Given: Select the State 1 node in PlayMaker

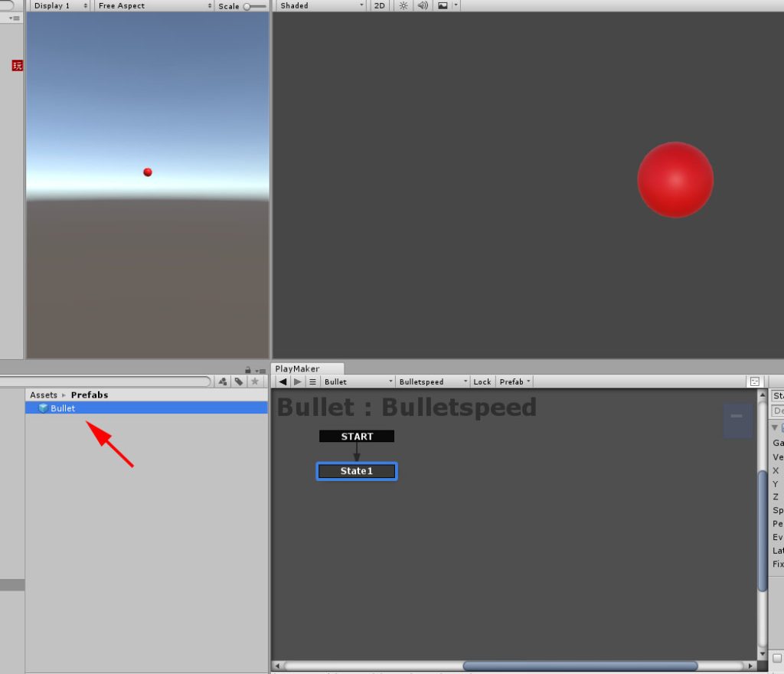Looking at the screenshot, I should pos(356,471).
